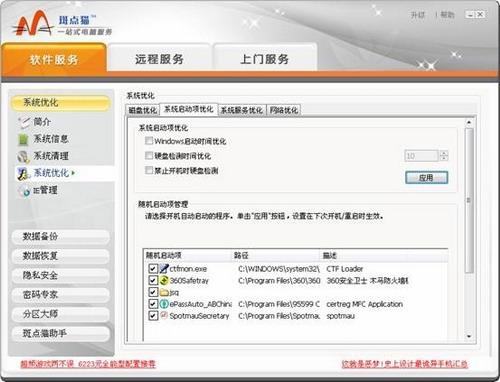Click the 系统清理 sidebar icon
The image size is (500, 382).
click(24, 156)
